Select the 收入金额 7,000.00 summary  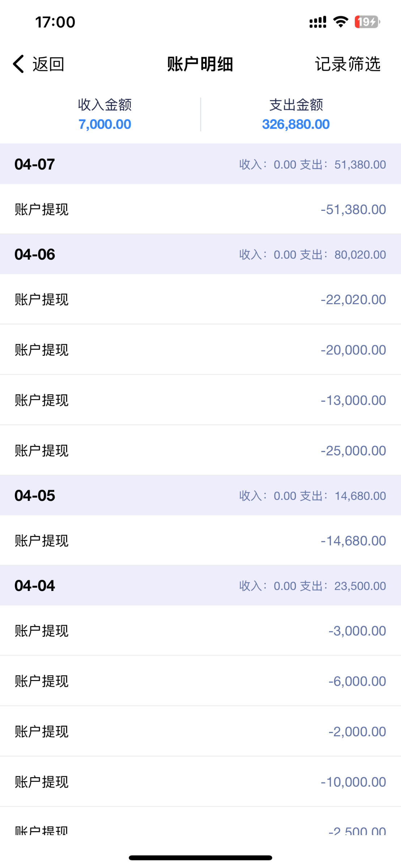click(x=105, y=114)
